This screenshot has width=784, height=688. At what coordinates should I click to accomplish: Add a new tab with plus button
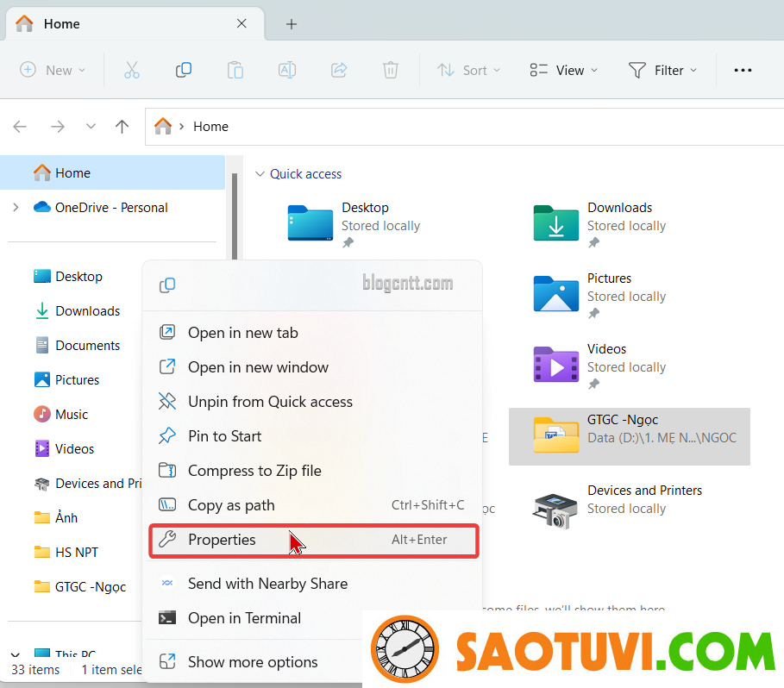pyautogui.click(x=292, y=24)
